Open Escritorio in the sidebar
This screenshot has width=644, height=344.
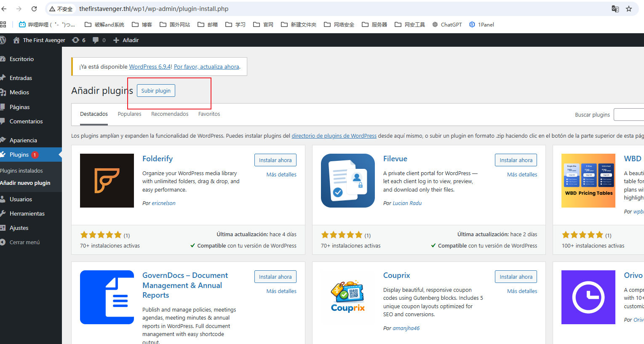[31, 59]
